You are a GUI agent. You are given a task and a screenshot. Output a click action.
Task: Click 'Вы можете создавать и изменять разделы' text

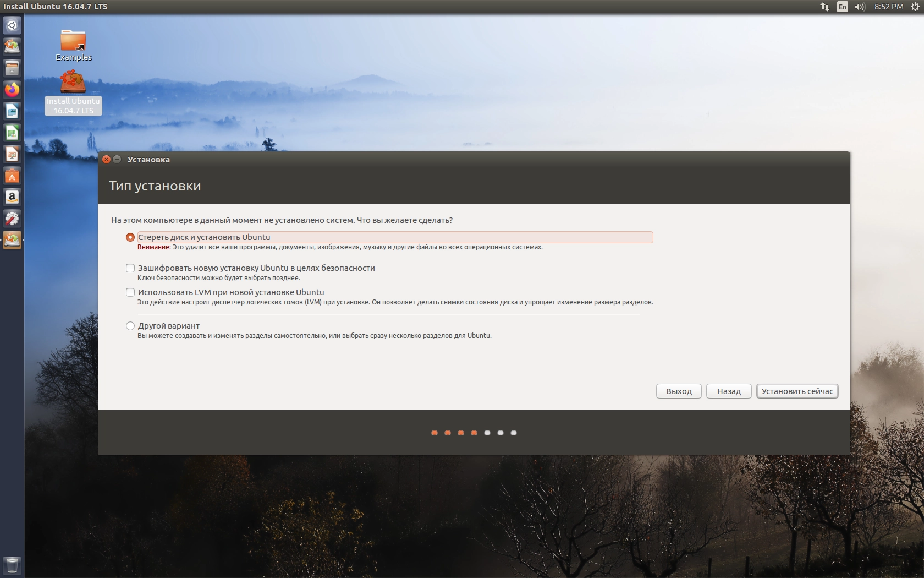315,336
